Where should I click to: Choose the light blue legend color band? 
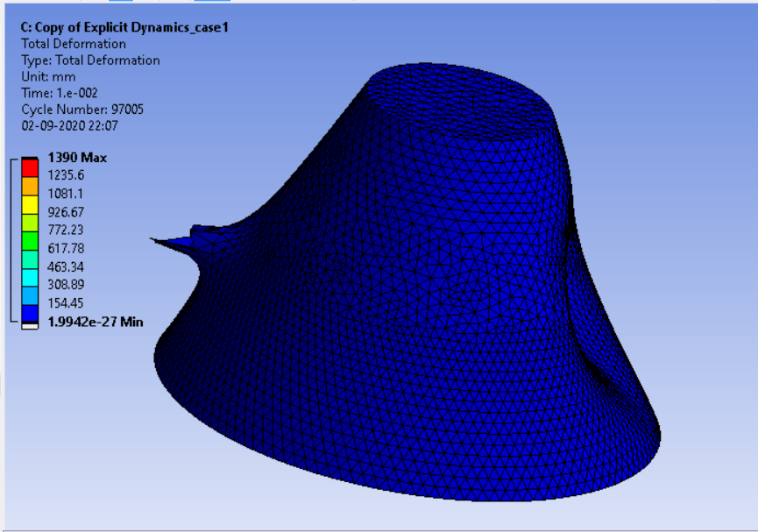[30, 295]
